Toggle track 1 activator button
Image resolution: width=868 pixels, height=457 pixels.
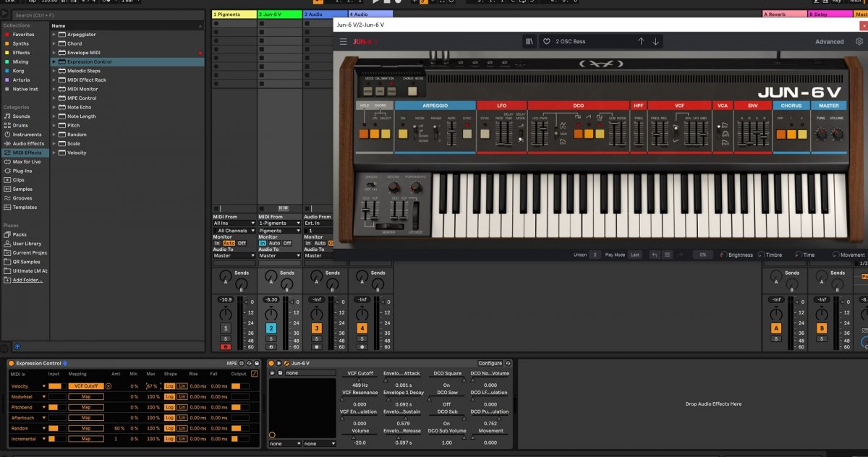[x=226, y=328]
